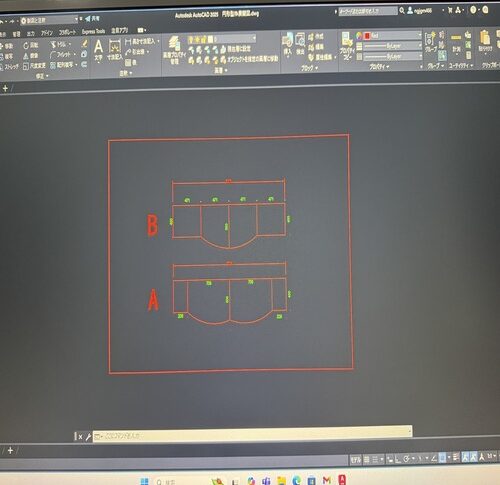Open the ByLayer lineweight dropdown
This screenshot has height=485, width=500.
[393, 46]
